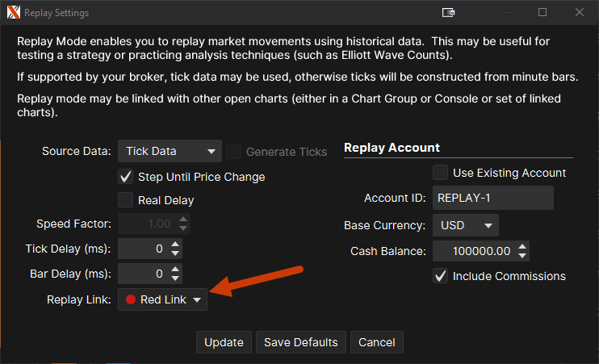Screen dimensions: 599x364
Task: Enable the Step Until Price Change checkbox
Action: coord(125,177)
